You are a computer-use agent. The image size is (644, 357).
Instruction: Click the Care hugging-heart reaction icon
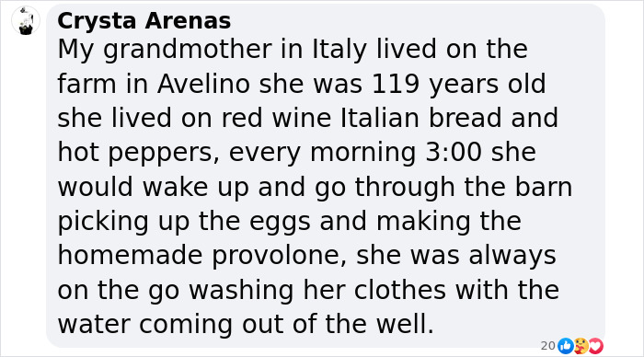coord(581,346)
